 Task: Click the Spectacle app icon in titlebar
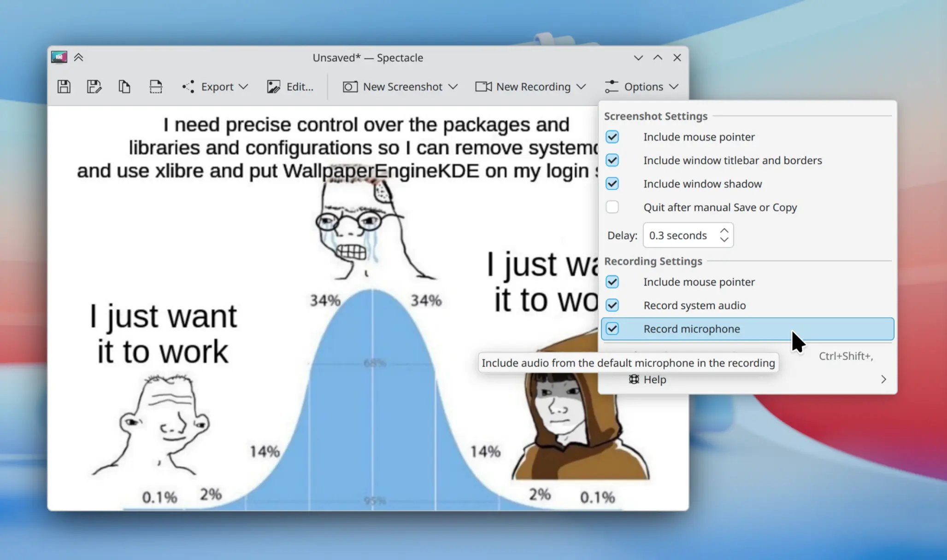coord(59,57)
